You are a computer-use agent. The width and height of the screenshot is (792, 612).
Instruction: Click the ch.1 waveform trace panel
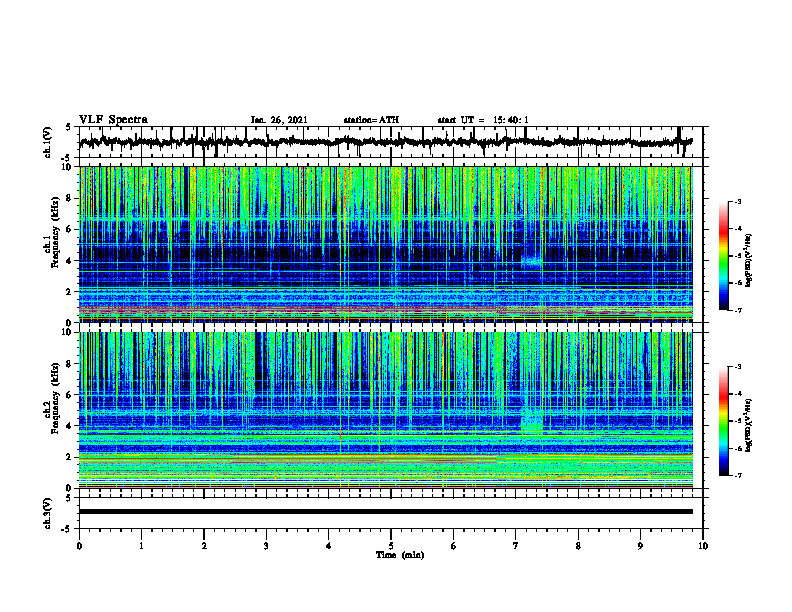390,142
